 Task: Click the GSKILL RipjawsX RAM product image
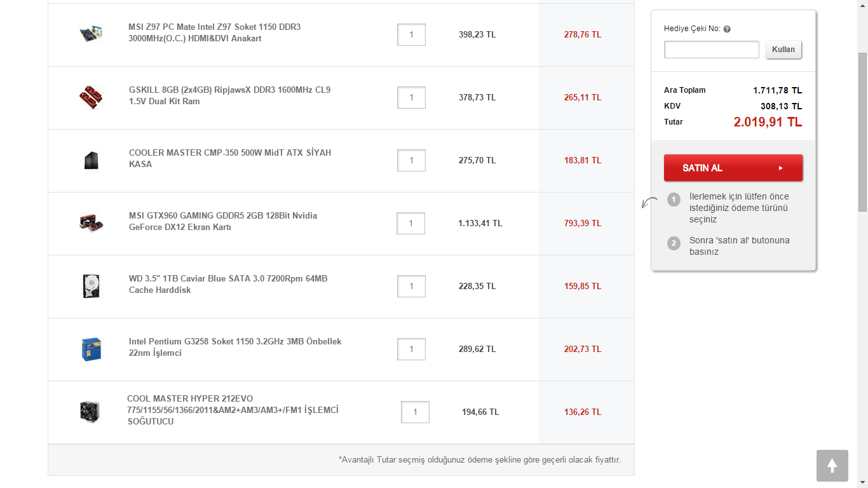coord(91,97)
